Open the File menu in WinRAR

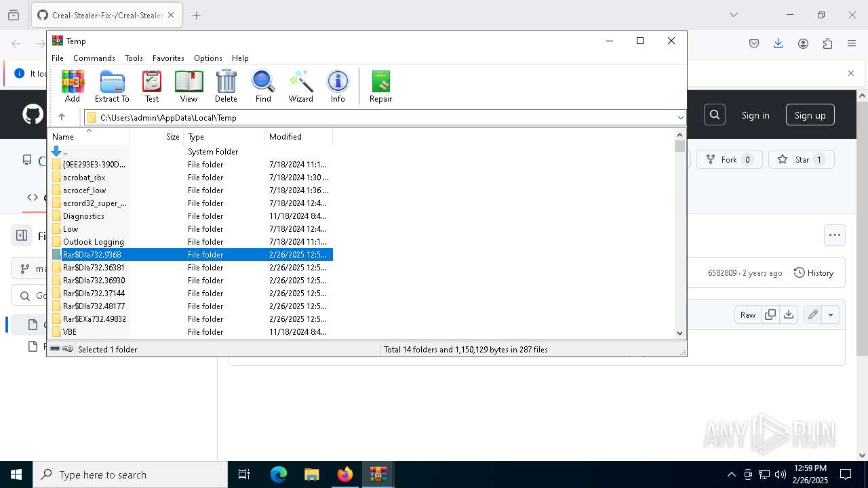pos(58,58)
